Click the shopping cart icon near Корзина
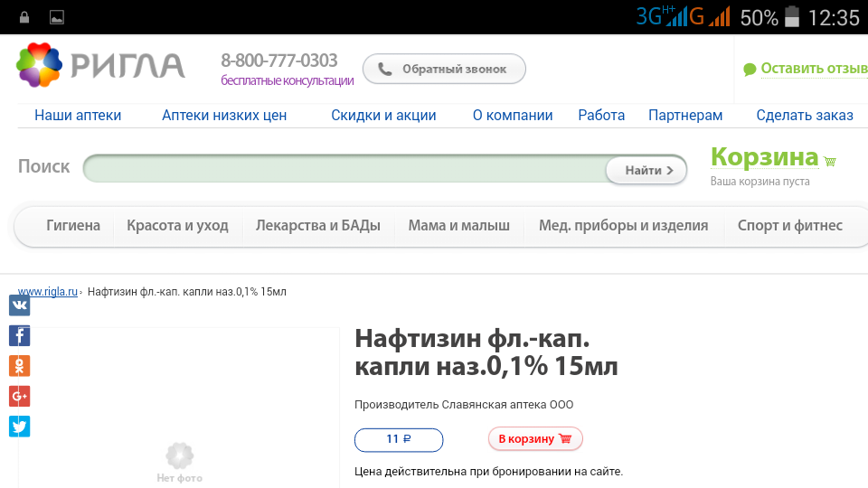The image size is (868, 488). (830, 162)
